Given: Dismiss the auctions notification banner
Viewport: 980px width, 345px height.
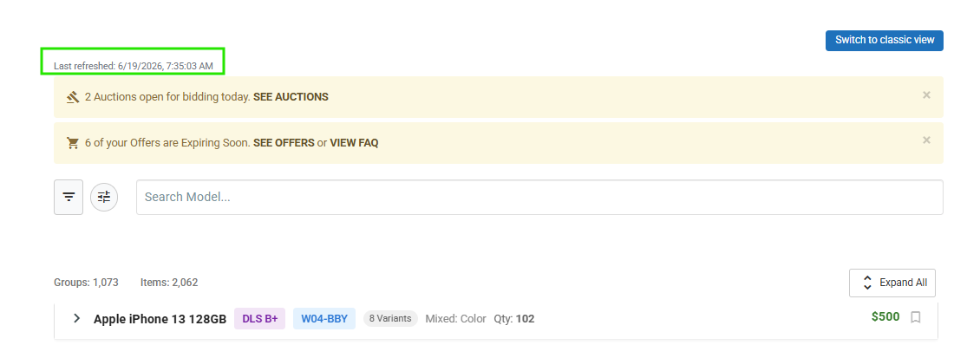Looking at the screenshot, I should [926, 95].
